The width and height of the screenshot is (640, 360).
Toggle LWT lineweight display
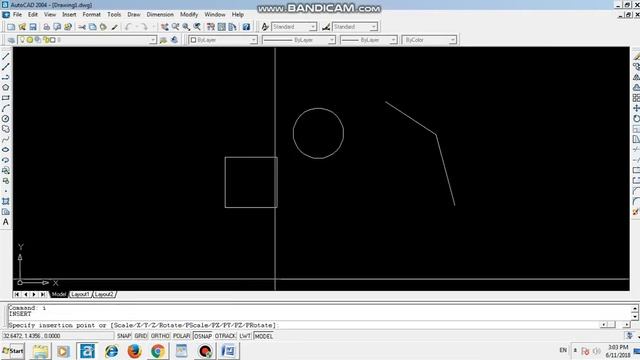click(245, 336)
